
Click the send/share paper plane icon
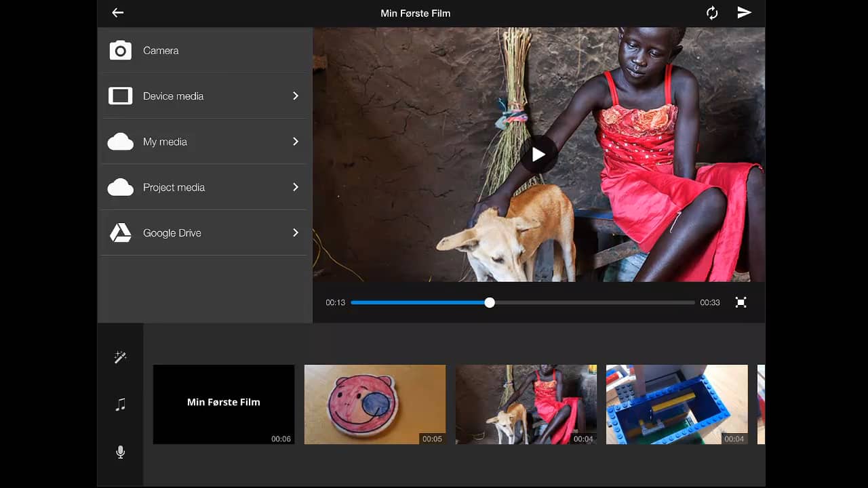point(745,13)
